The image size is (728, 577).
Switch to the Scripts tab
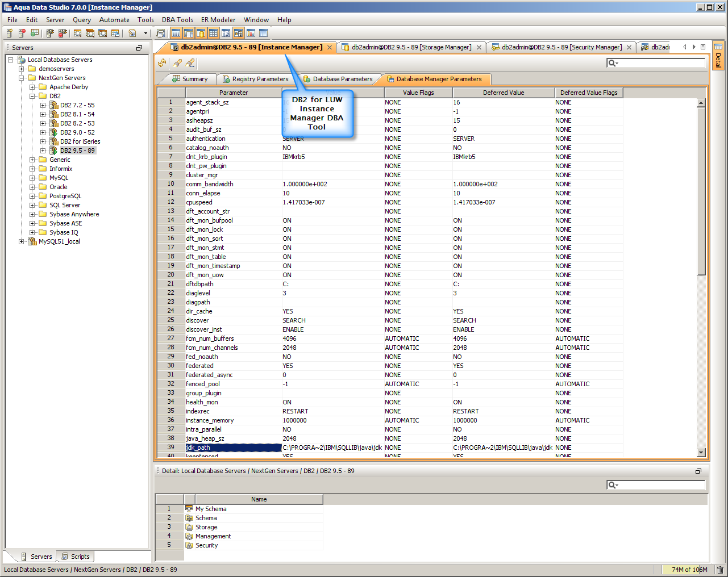tap(76, 557)
